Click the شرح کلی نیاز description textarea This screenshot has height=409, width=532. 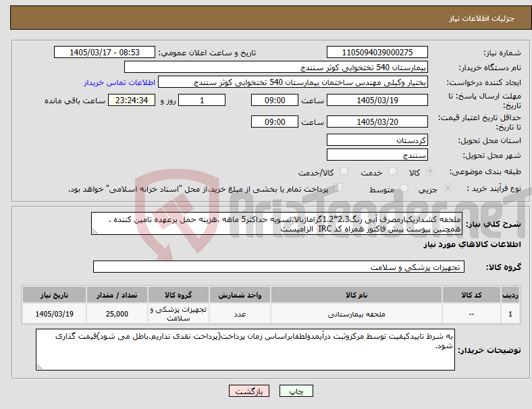point(277,223)
